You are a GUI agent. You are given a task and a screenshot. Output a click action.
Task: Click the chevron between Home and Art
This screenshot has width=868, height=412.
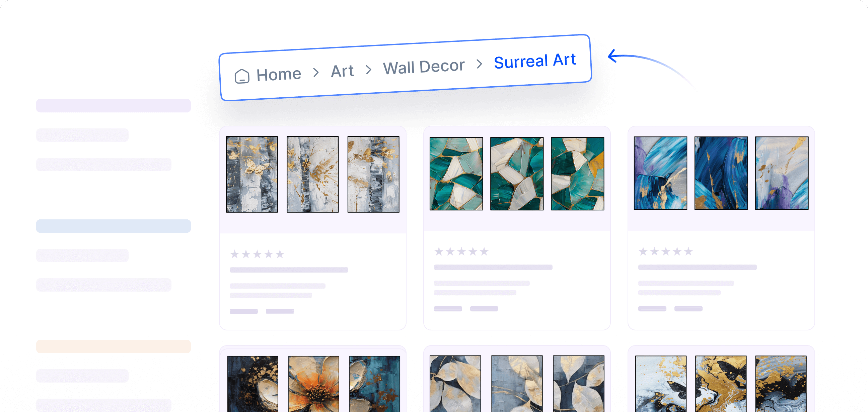[x=316, y=72]
